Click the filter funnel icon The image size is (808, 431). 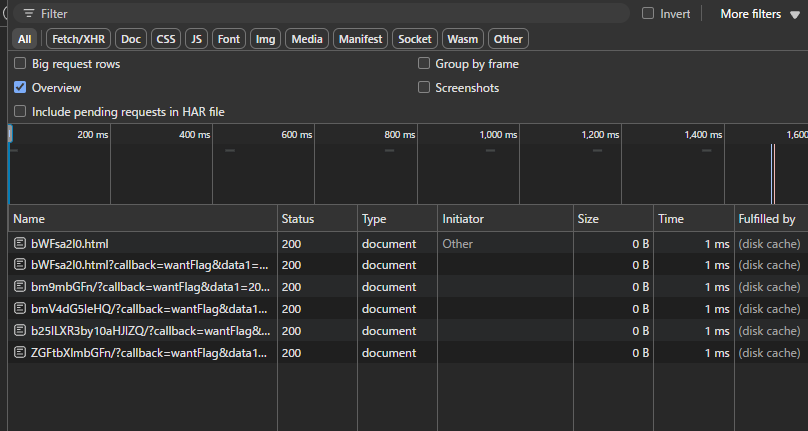pos(29,14)
